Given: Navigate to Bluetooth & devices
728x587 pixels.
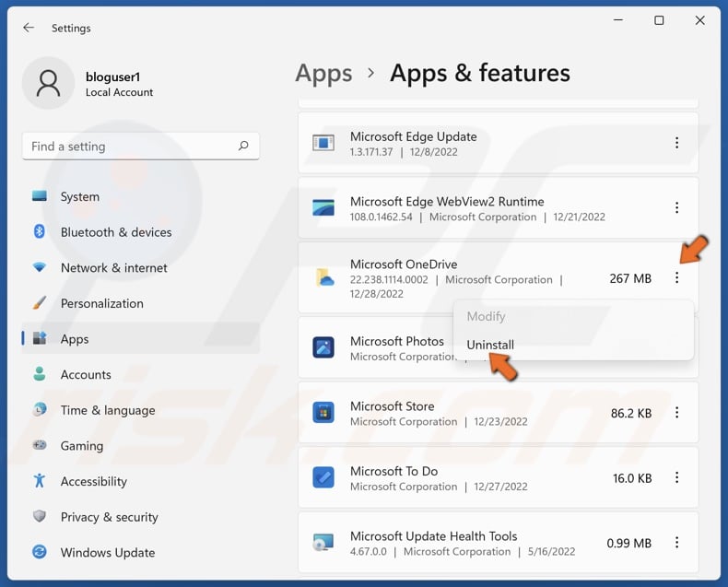Looking at the screenshot, I should click(x=116, y=232).
